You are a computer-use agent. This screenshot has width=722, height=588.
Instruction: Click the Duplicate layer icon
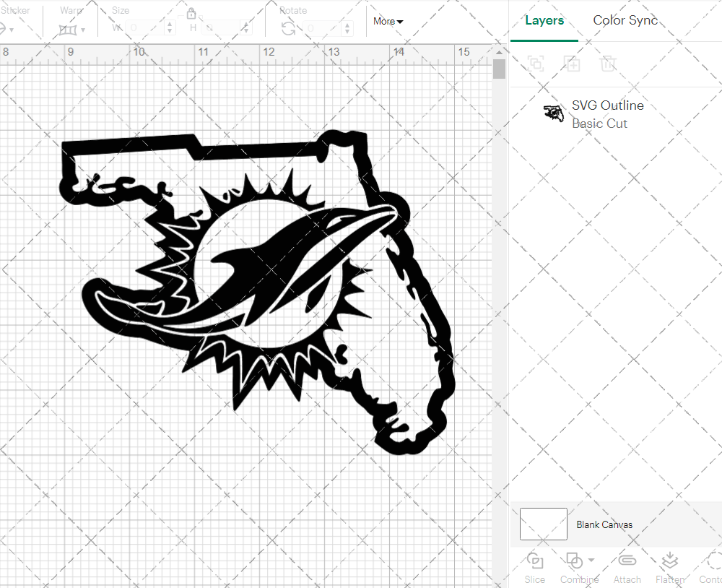(572, 64)
